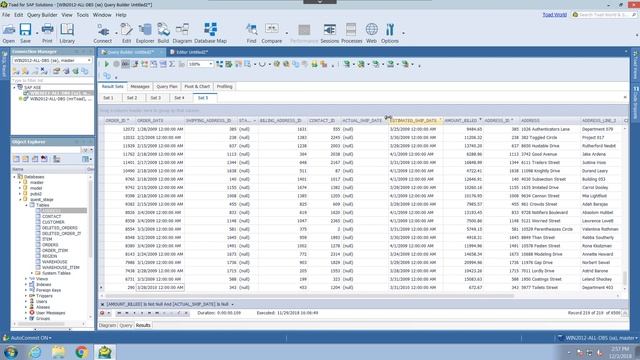Image resolution: width=640 pixels, height=360 pixels.
Task: Click Internet Explorer icon in taskbar
Action: [x=35, y=352]
